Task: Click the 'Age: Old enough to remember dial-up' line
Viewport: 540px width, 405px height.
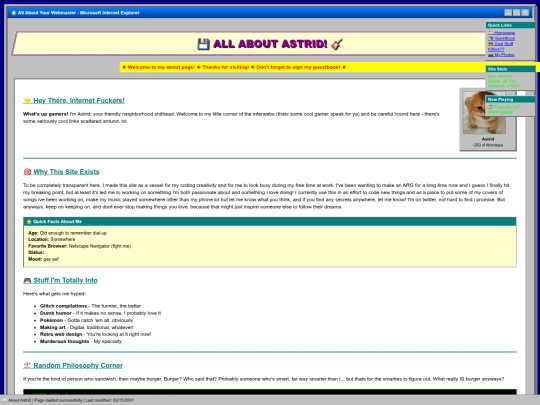Action: [x=68, y=233]
